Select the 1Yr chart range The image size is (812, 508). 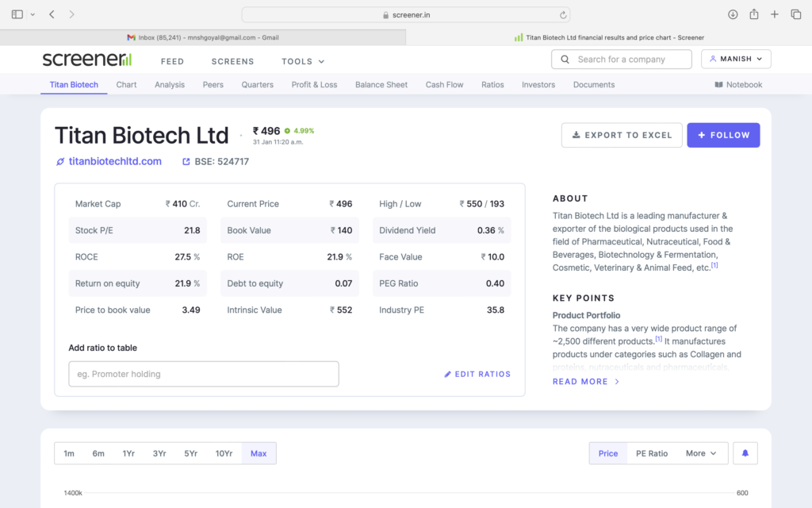point(128,453)
